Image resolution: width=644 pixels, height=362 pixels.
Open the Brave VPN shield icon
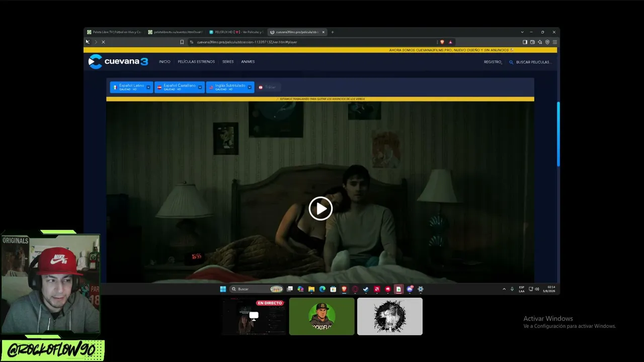point(547,42)
